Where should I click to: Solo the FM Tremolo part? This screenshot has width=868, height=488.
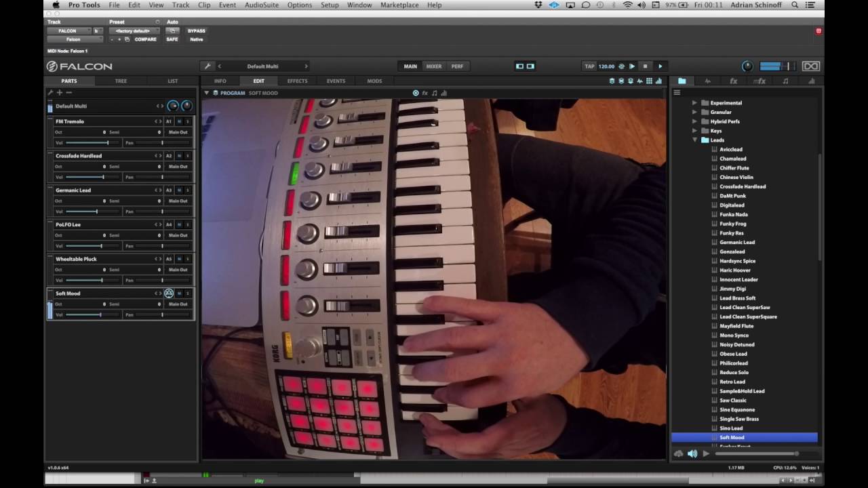tap(188, 121)
